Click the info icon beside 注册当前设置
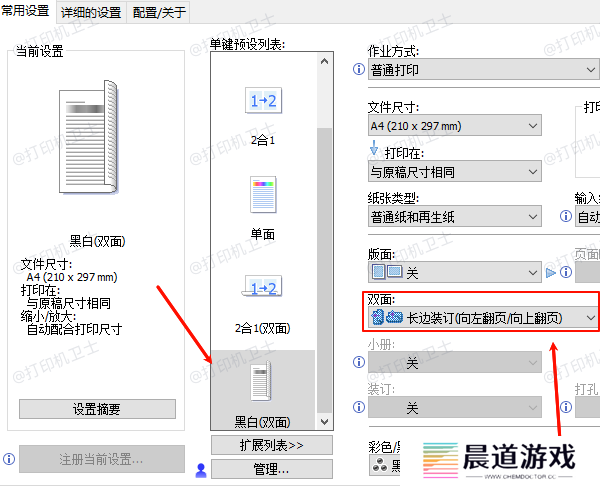This screenshot has height=486, width=600. click(9, 458)
